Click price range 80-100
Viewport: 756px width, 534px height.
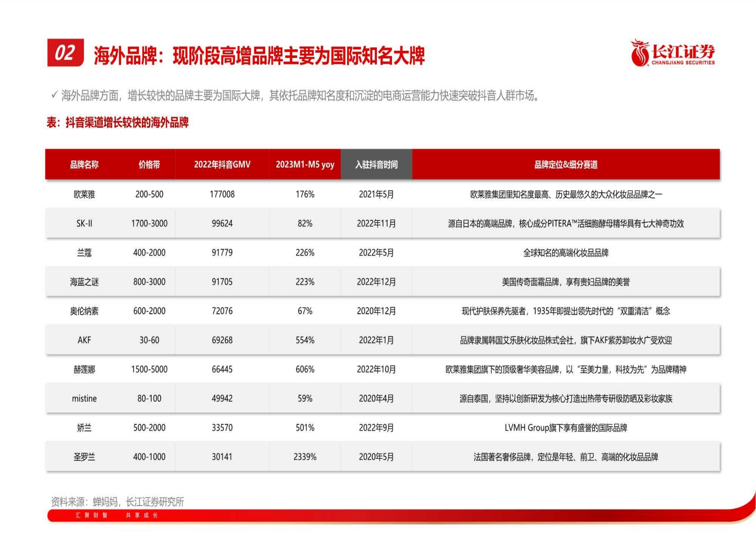pyautogui.click(x=149, y=398)
